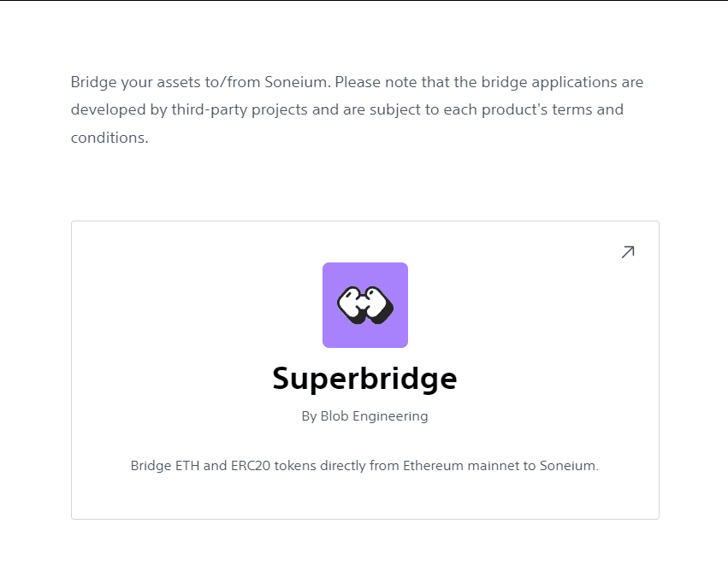Select the Superbridge card description text
The width and height of the screenshot is (728, 577).
pyautogui.click(x=364, y=466)
